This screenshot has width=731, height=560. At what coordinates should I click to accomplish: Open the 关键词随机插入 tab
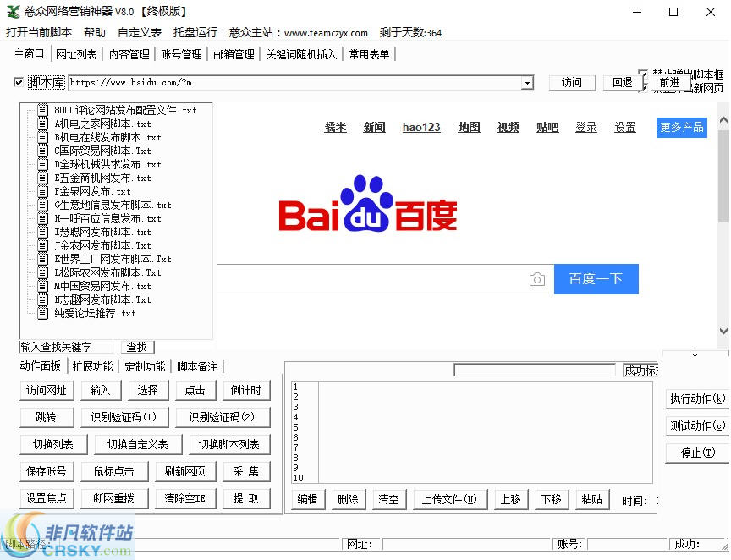click(301, 54)
